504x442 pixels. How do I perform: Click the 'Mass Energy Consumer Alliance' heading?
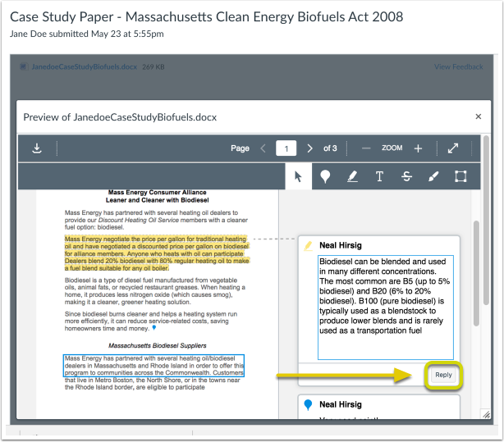tap(157, 192)
